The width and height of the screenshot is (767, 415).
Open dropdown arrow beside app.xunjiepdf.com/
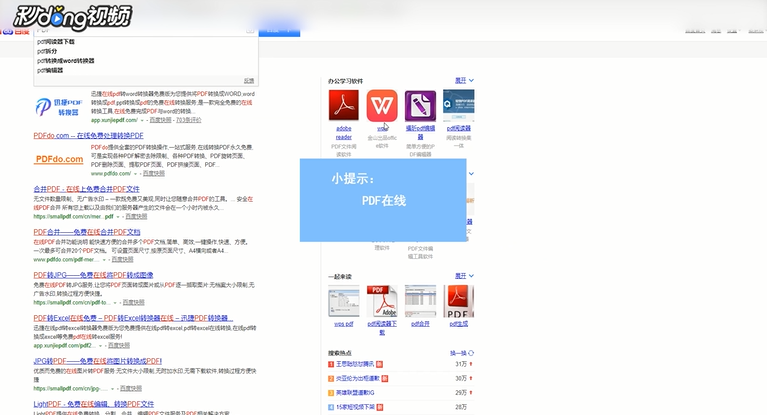[142, 120]
